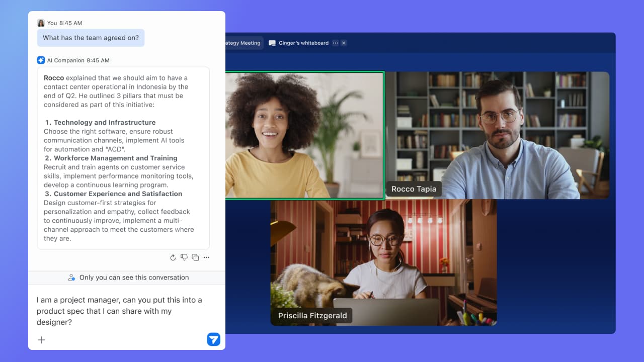The image size is (644, 362).
Task: Click the Priscilla Fitzgerald name label
Action: click(x=312, y=316)
